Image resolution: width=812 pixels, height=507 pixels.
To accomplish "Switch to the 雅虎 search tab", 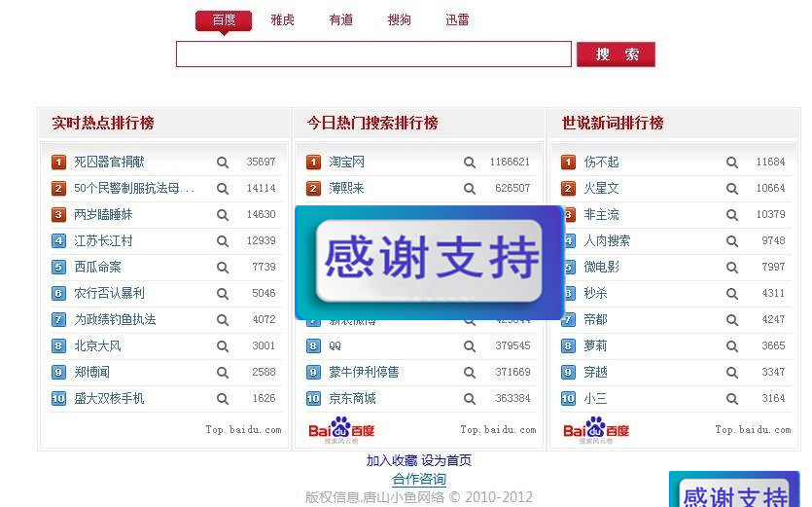I will pos(282,20).
